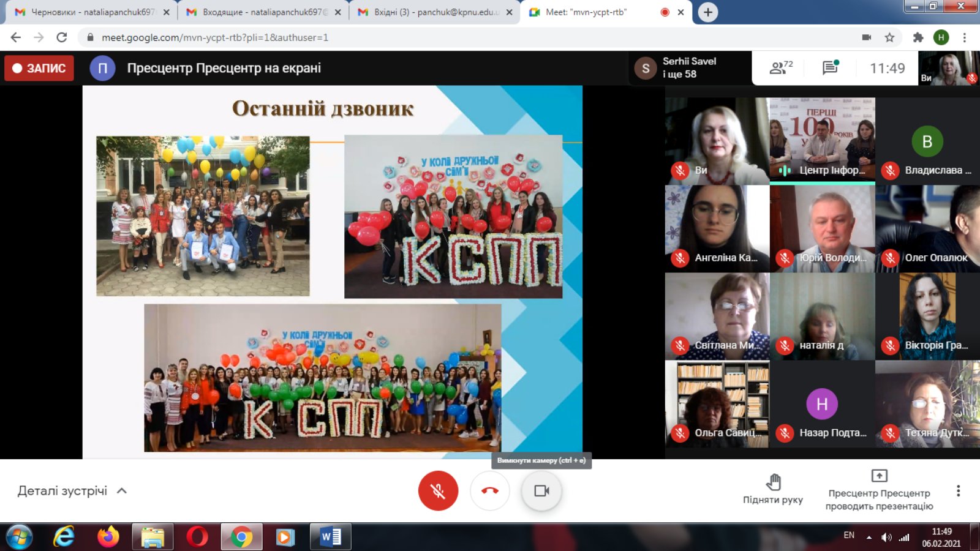Open the Chrome extensions puzzle icon
Image resolution: width=980 pixels, height=551 pixels.
pos(918,37)
